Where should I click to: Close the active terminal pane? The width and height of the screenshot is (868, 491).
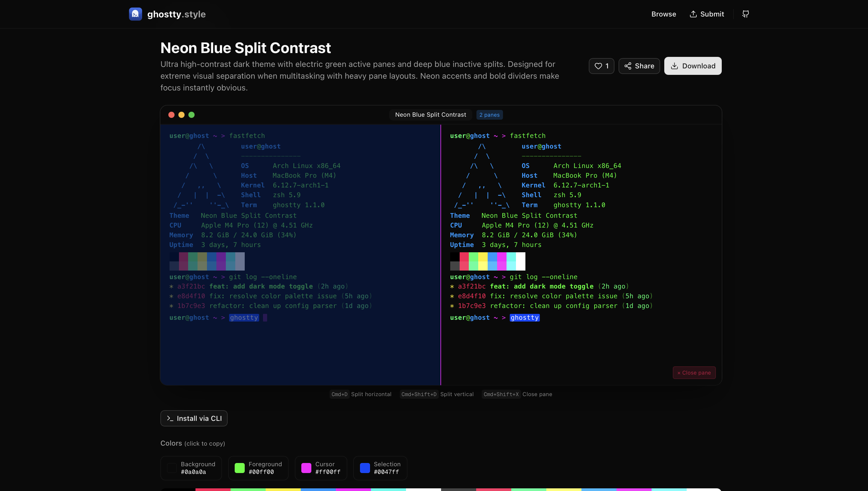pos(694,373)
